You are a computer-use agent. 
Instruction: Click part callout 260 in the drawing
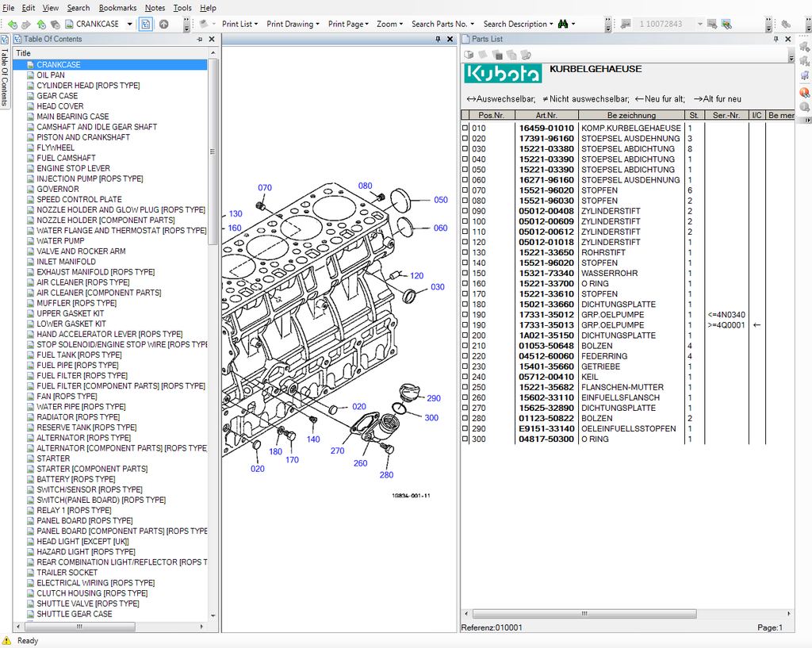[360, 463]
